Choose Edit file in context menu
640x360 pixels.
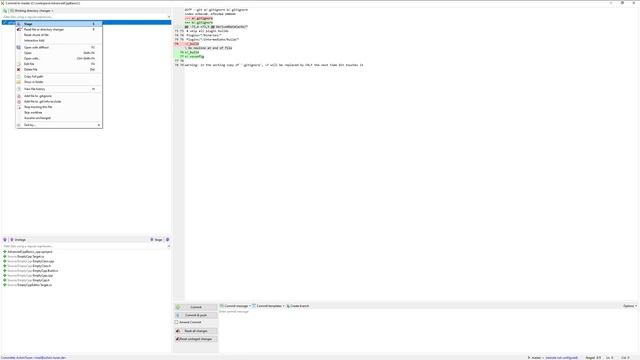(x=59, y=64)
